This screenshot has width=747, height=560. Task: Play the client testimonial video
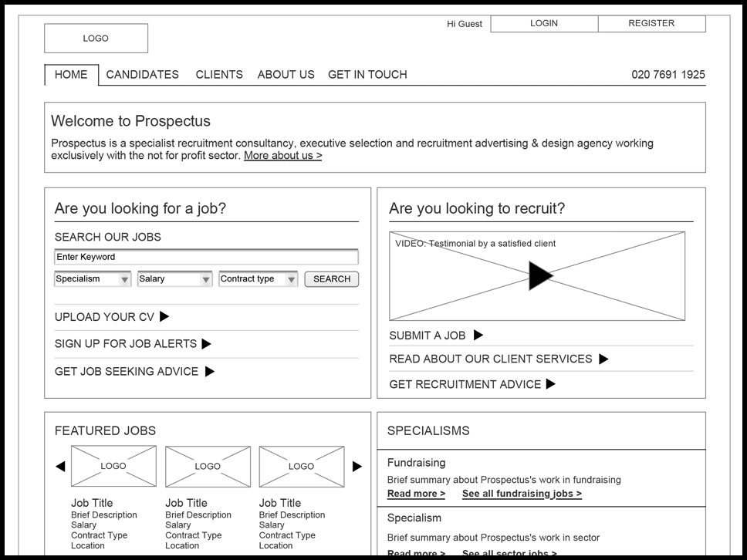click(540, 275)
